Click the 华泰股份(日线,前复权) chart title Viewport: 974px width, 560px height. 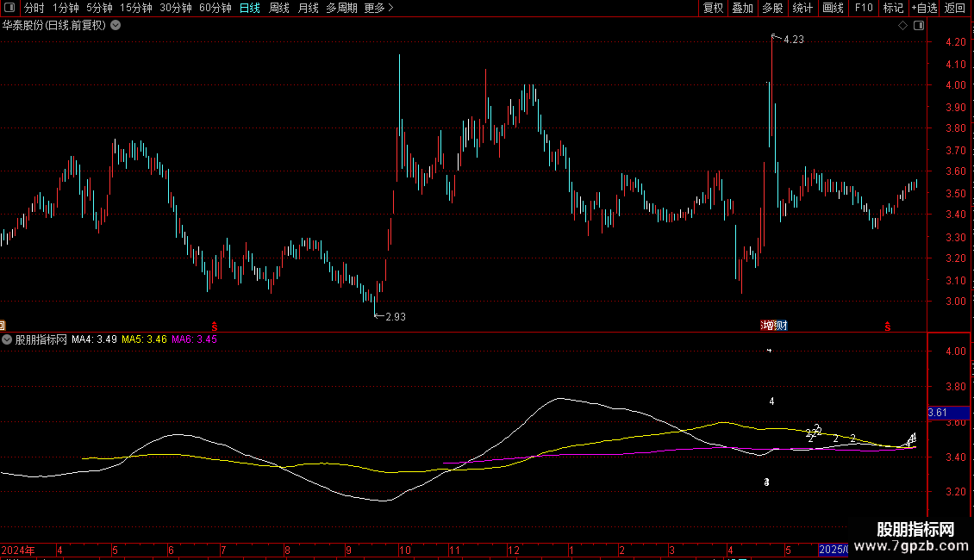coord(54,26)
